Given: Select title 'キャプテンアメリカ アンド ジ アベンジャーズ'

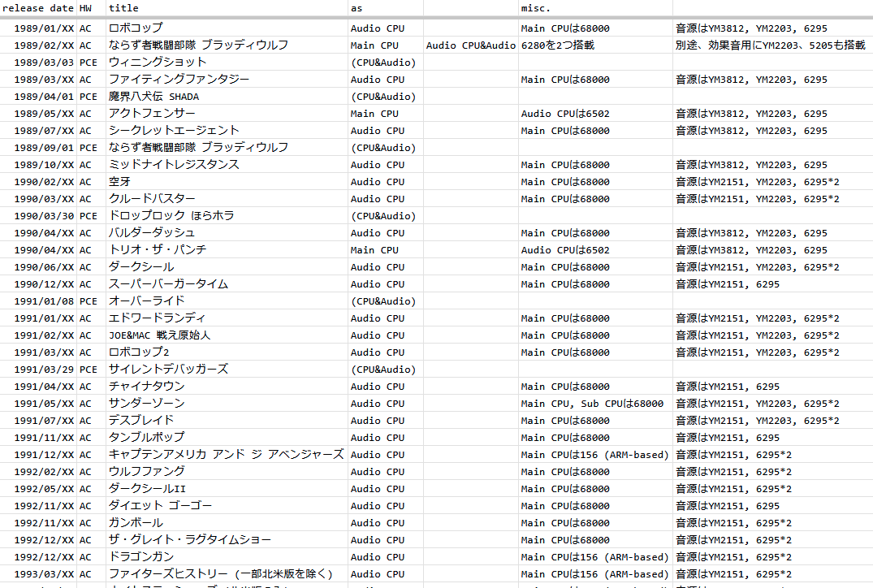Looking at the screenshot, I should coord(226,454).
